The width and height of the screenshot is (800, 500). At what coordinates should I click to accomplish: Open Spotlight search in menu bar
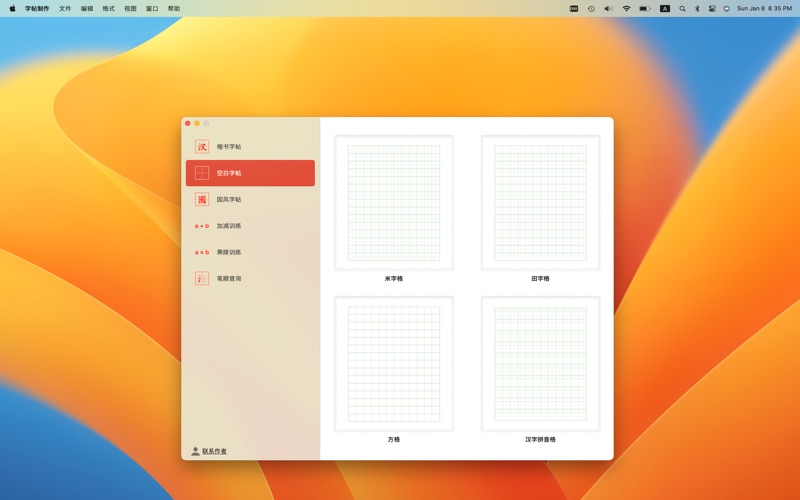click(x=682, y=8)
